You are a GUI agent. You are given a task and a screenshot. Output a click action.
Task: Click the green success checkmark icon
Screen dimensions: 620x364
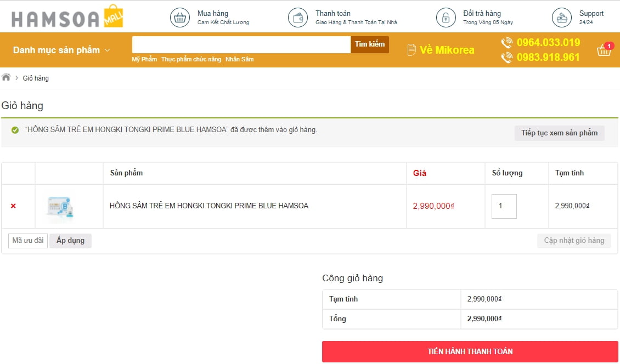(x=15, y=130)
